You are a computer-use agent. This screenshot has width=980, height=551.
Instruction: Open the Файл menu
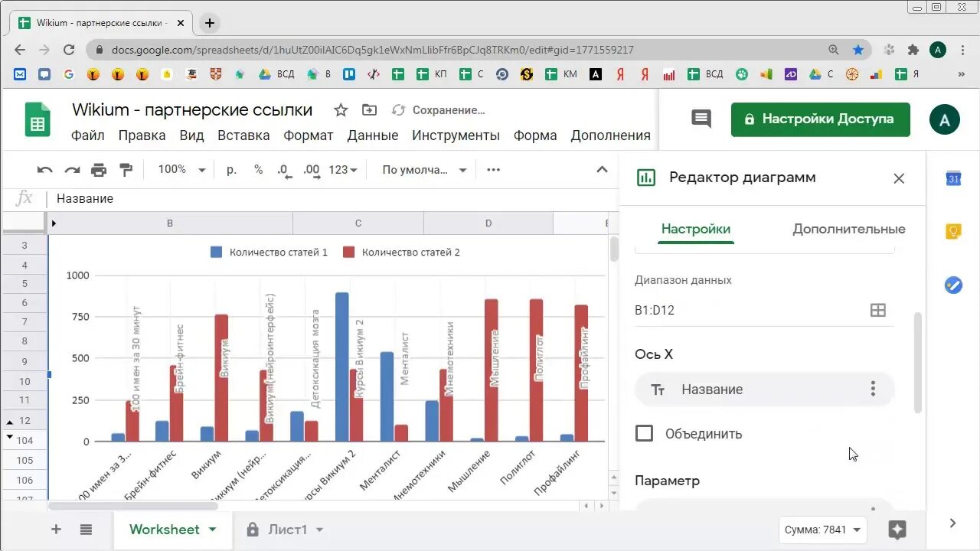pos(88,135)
